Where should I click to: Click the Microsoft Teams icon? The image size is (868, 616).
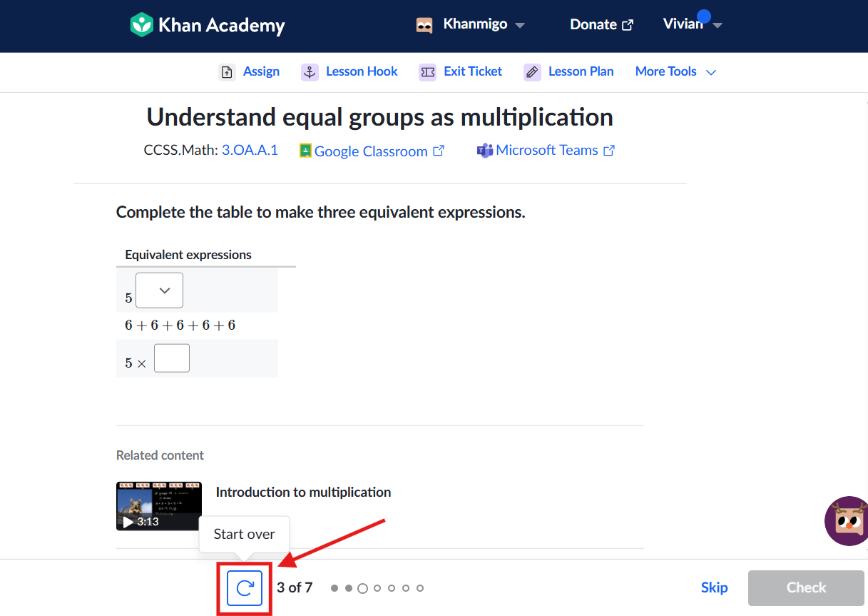[x=485, y=151]
